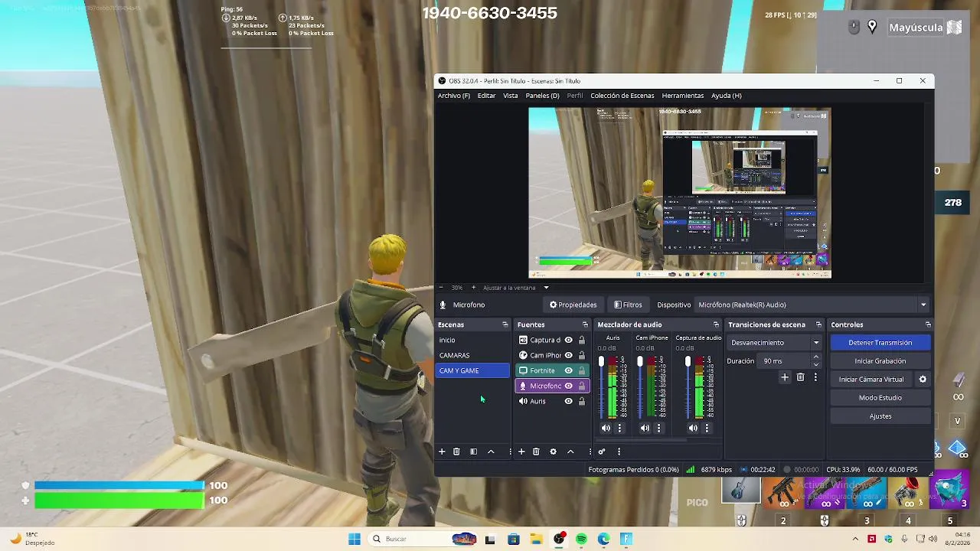Hide the Cam iPhone source
Viewport: 980px width, 551px height.
tap(568, 355)
